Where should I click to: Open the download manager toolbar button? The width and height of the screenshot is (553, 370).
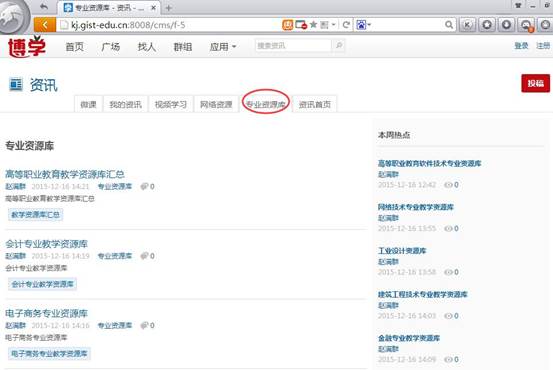point(506,25)
